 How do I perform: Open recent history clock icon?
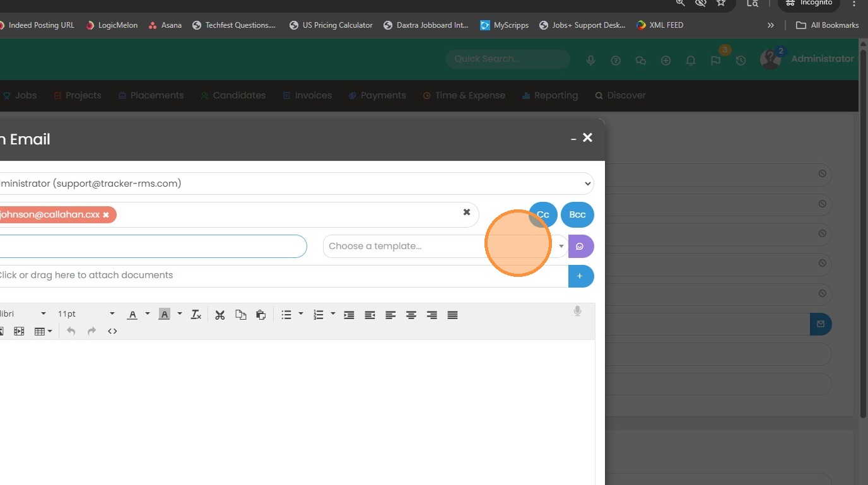[x=741, y=61]
